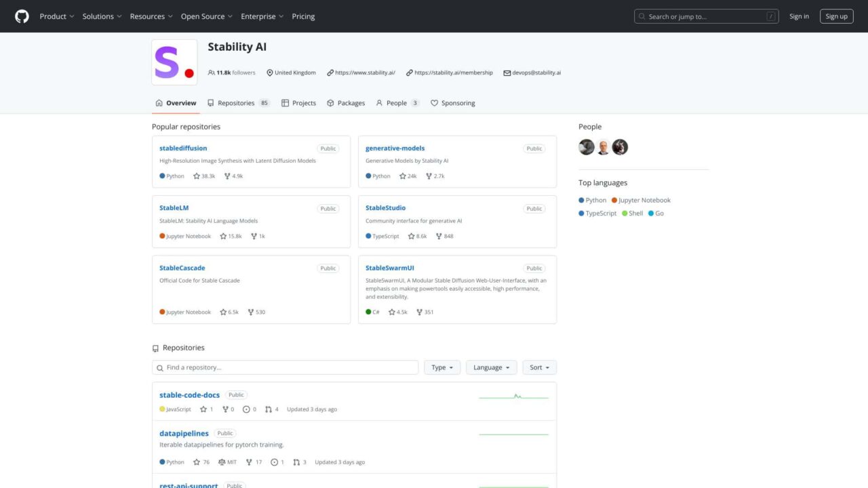
Task: Open the Sort dropdown
Action: click(x=539, y=367)
